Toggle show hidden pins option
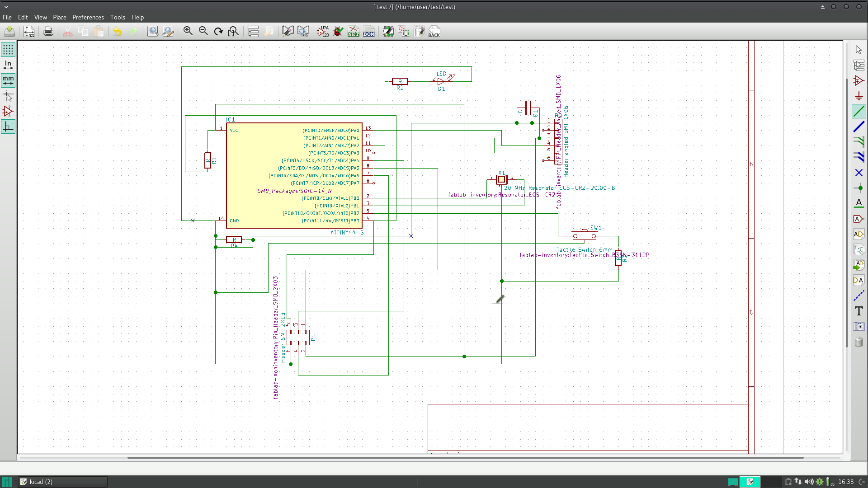The height and width of the screenshot is (488, 868). click(x=8, y=111)
